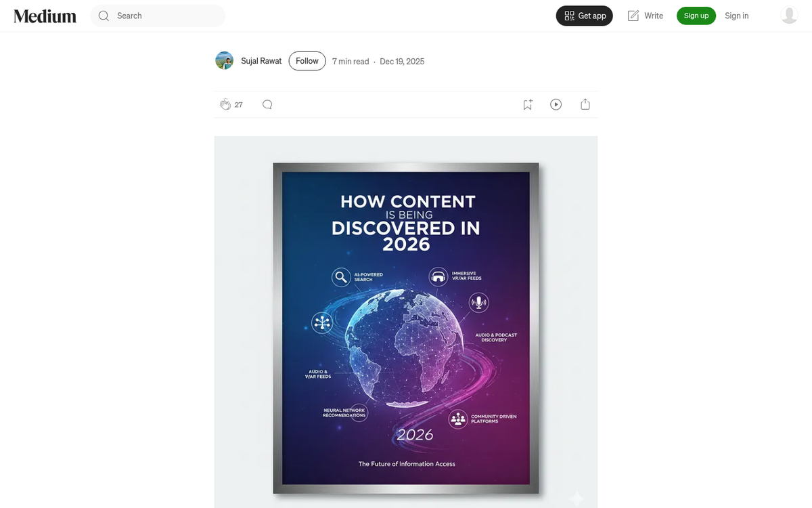Click the 27 clap count
Viewport: 812px width, 508px height.
click(238, 104)
